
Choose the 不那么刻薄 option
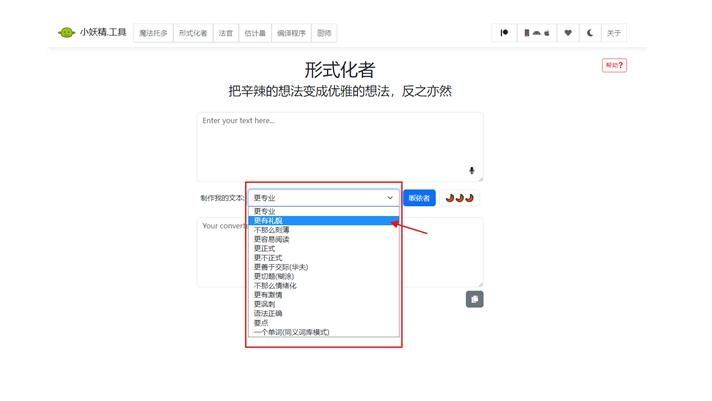(324, 230)
